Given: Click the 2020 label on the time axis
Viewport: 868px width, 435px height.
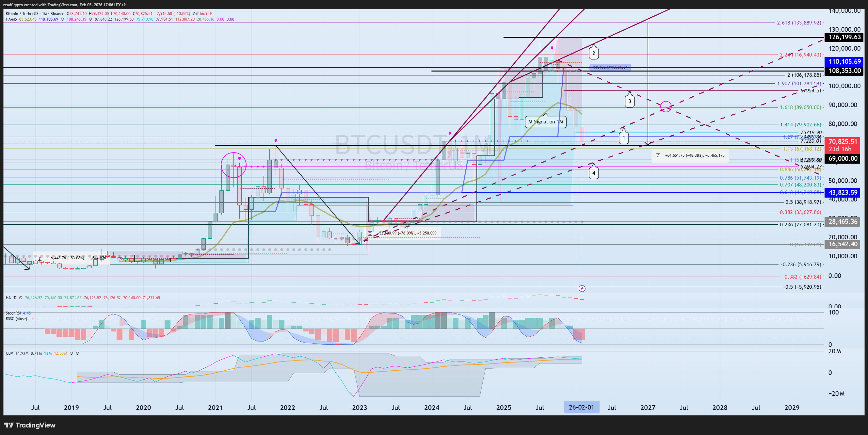Looking at the screenshot, I should (144, 407).
